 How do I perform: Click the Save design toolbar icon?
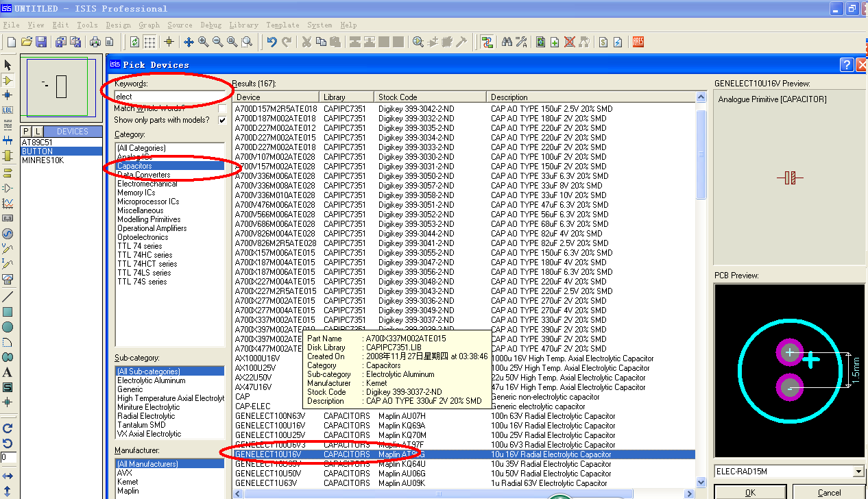pyautogui.click(x=41, y=42)
